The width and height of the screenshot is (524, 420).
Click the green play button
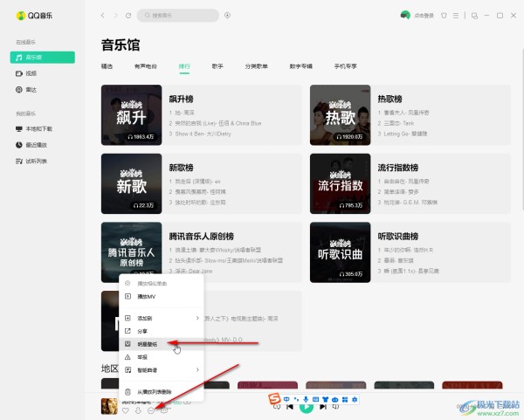pyautogui.click(x=307, y=408)
